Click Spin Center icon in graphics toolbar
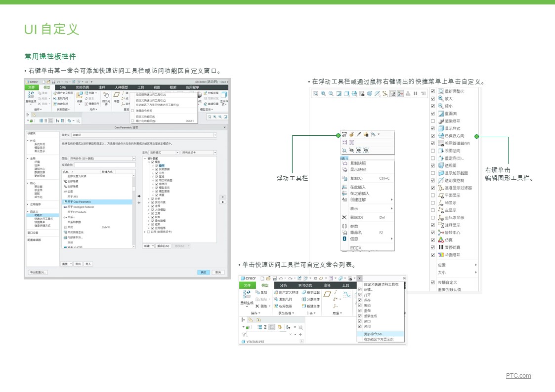 click(x=400, y=93)
